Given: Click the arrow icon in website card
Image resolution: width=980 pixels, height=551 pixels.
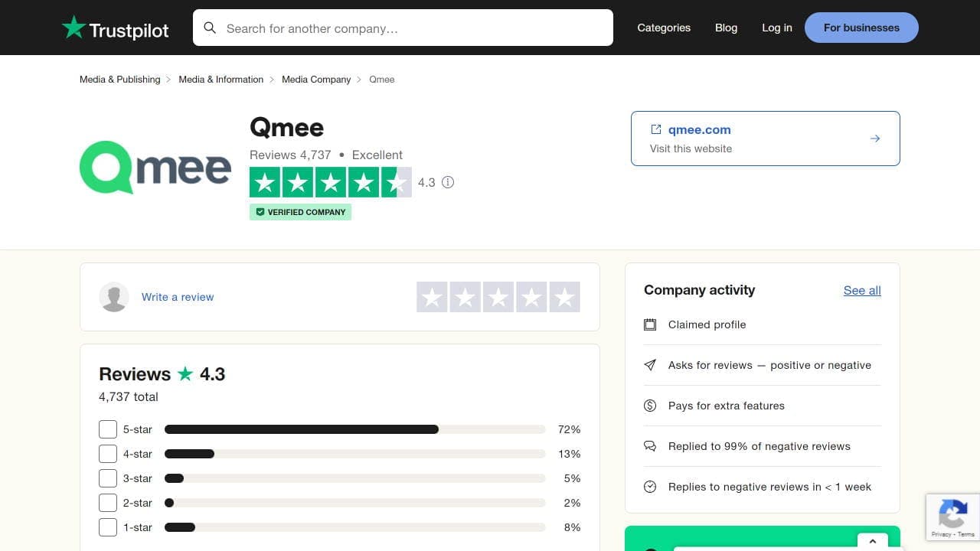Looking at the screenshot, I should point(875,139).
